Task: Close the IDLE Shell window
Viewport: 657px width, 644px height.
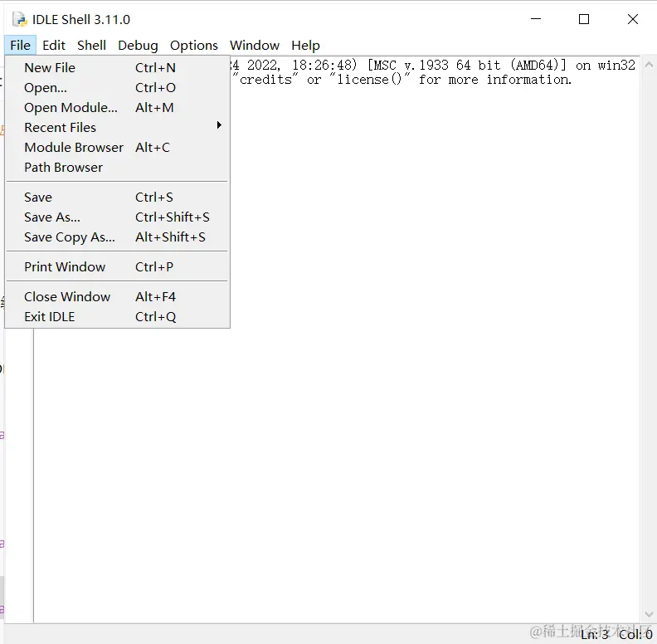Action: coord(633,19)
